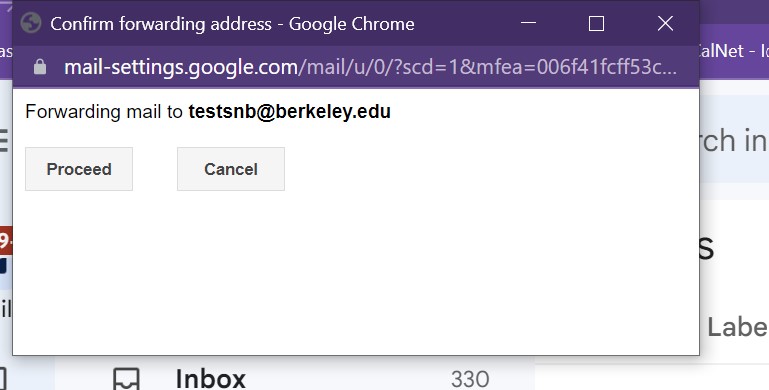Minimize the Confirm forwarding address window
The image size is (769, 390).
[x=528, y=23]
